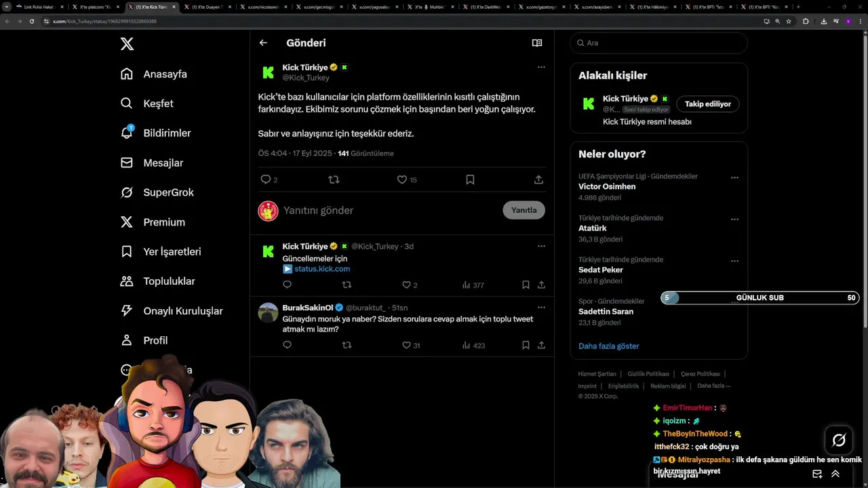
Task: Open more options on Güncellemeler için reply
Action: [541, 246]
